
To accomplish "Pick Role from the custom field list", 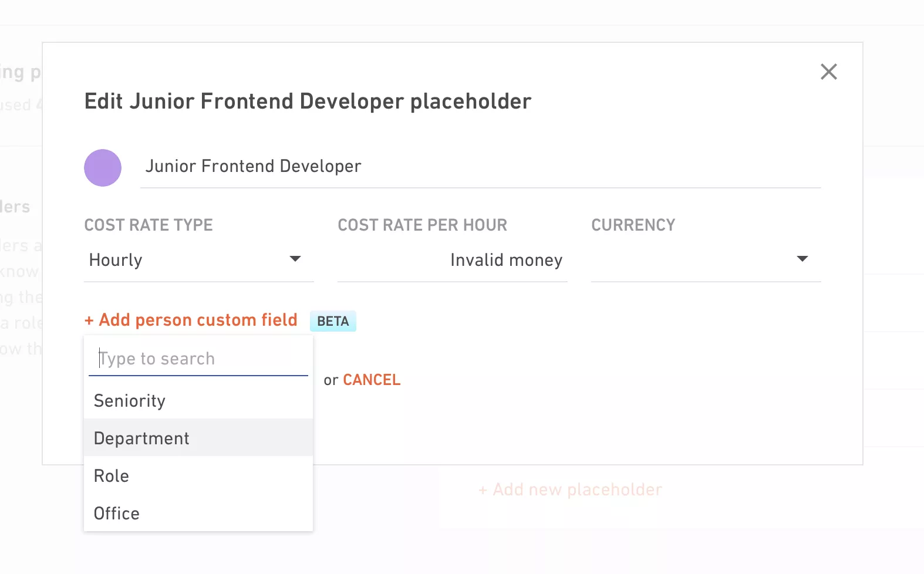I will click(x=198, y=476).
